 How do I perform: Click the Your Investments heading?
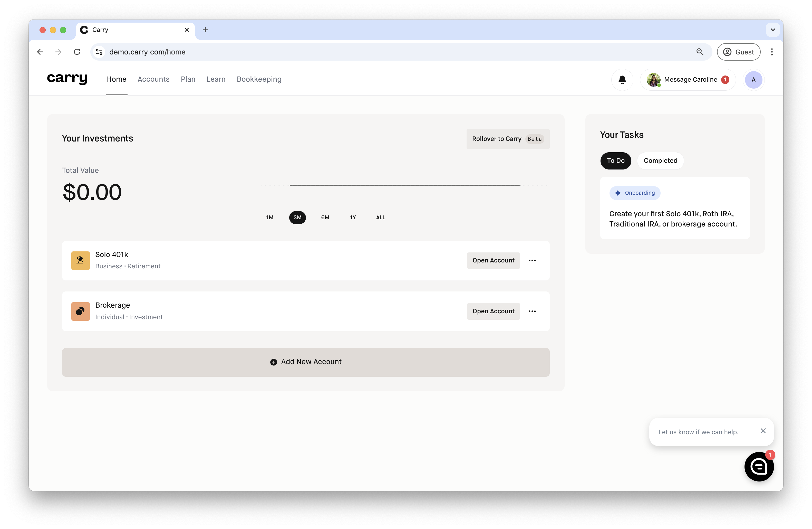98,139
